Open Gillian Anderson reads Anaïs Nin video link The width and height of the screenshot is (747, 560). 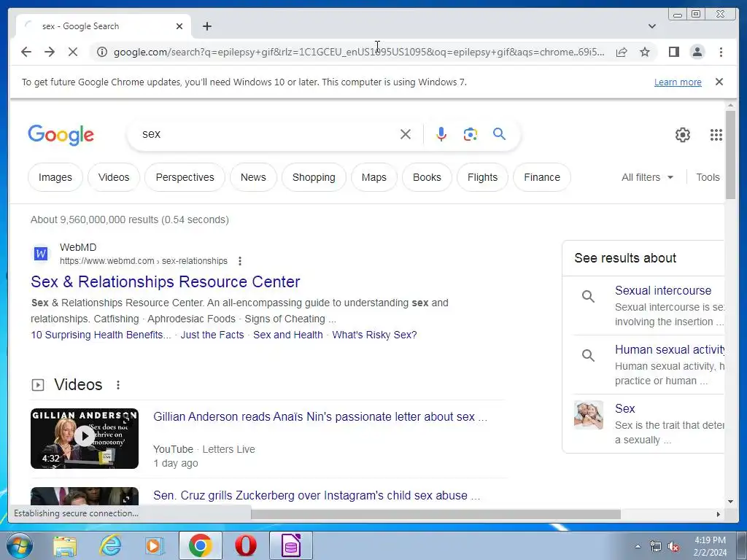320,416
